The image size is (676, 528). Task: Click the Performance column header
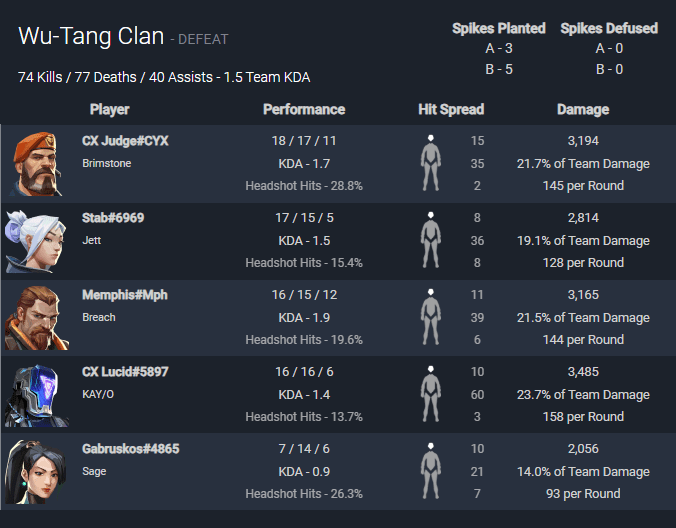tap(304, 109)
